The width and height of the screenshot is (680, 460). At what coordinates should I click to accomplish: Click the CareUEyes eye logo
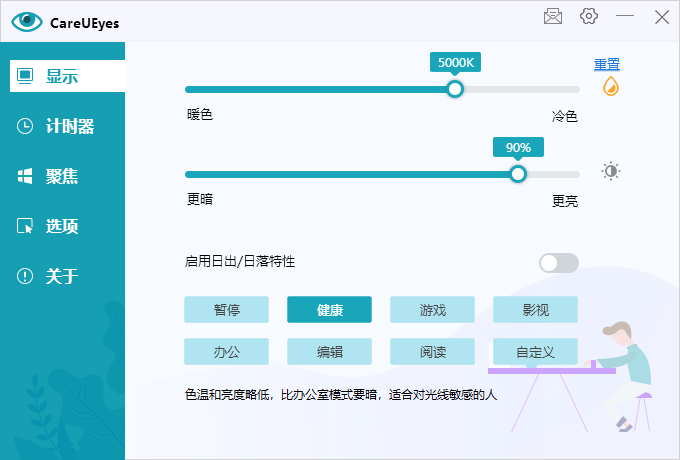(27, 21)
